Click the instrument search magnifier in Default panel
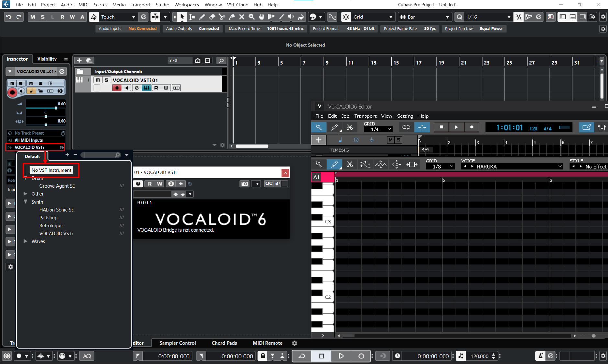 118,155
